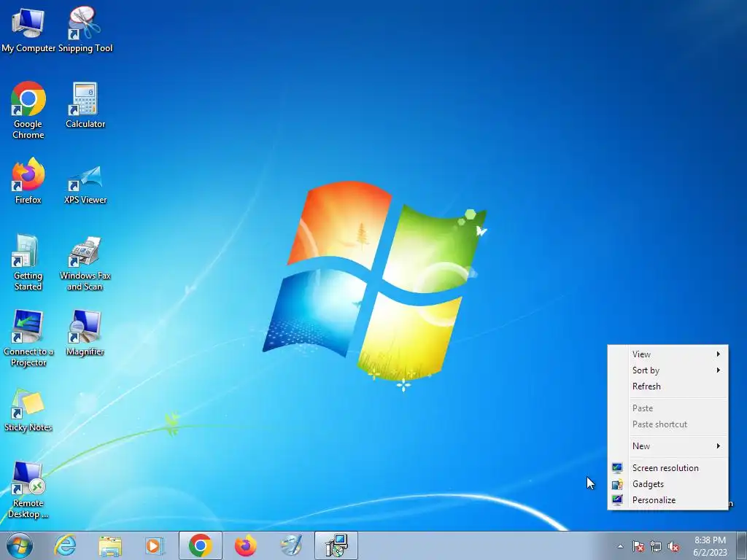Select the Snipping Tool shortcut
Viewport: 747px width, 560px height.
(85, 28)
